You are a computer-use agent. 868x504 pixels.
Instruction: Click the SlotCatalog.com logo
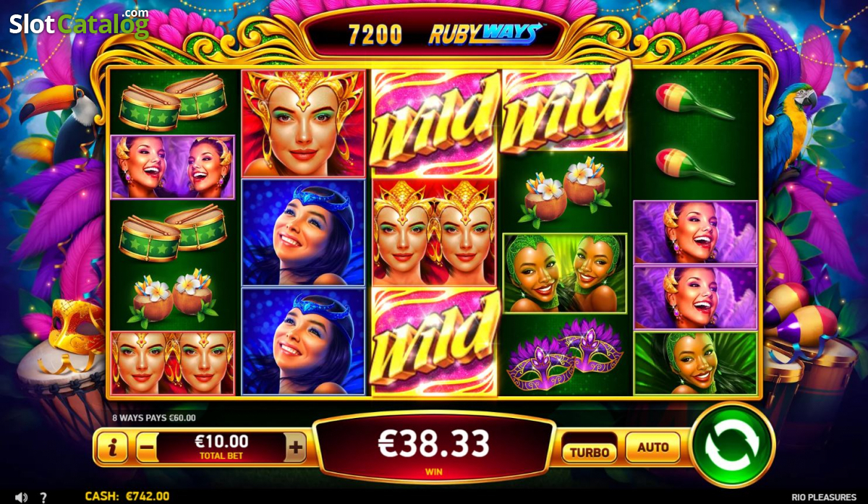[79, 23]
